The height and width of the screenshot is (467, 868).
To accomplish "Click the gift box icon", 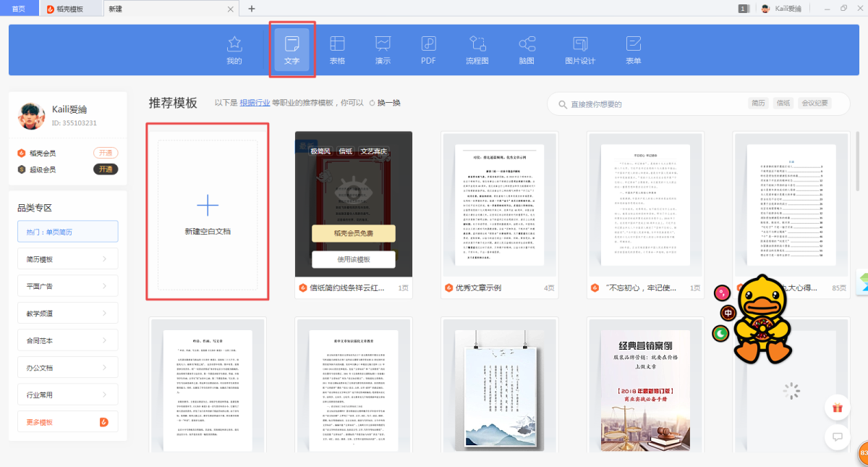I will pos(838,408).
